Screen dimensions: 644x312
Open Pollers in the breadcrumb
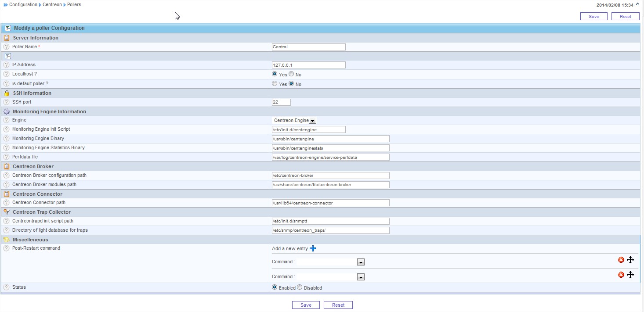pyautogui.click(x=74, y=4)
